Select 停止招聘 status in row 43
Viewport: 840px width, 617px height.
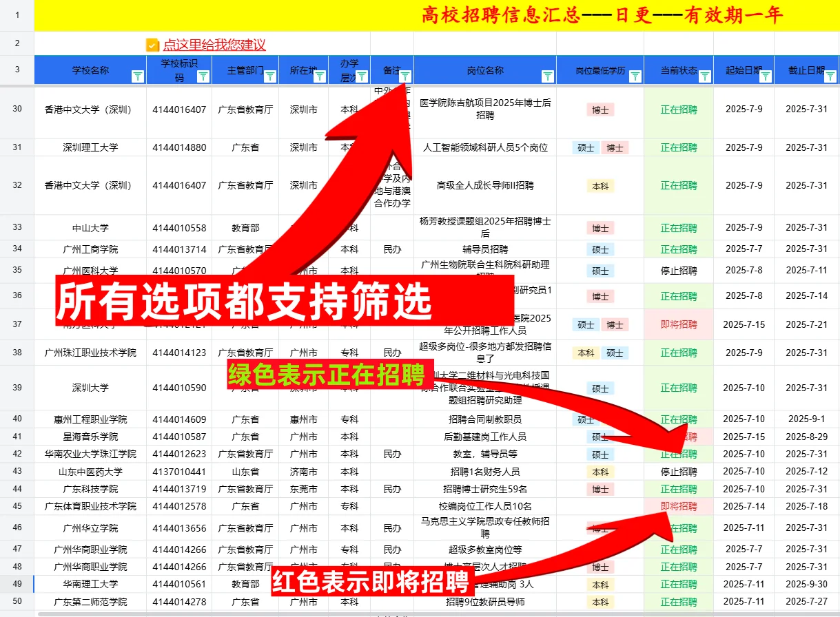pos(679,472)
